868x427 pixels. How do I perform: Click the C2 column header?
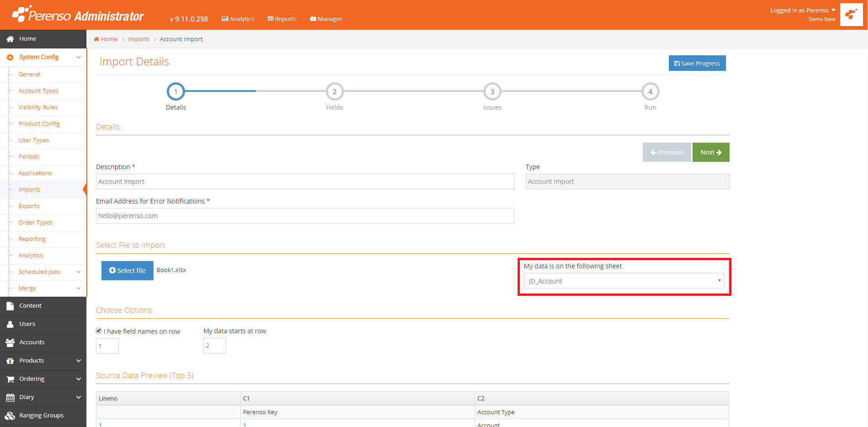click(x=602, y=398)
